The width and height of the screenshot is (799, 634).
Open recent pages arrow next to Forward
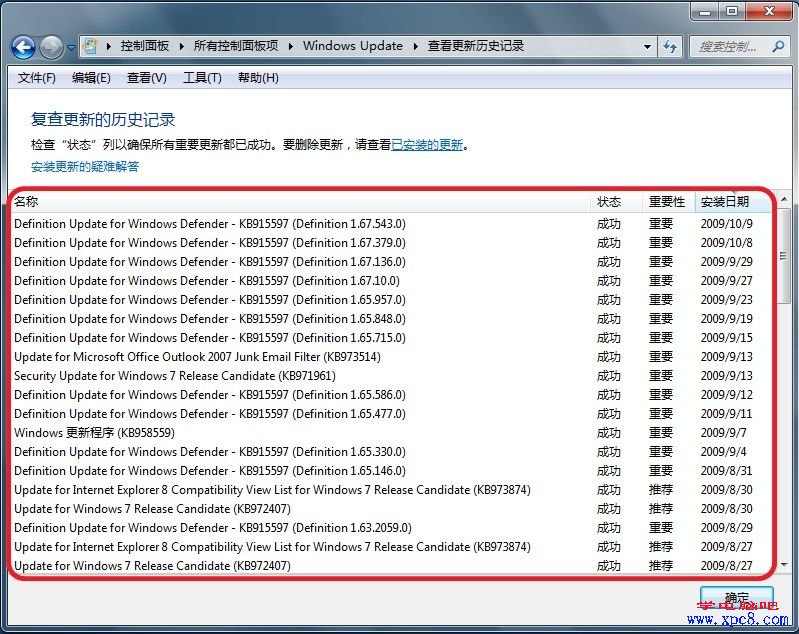(x=70, y=46)
